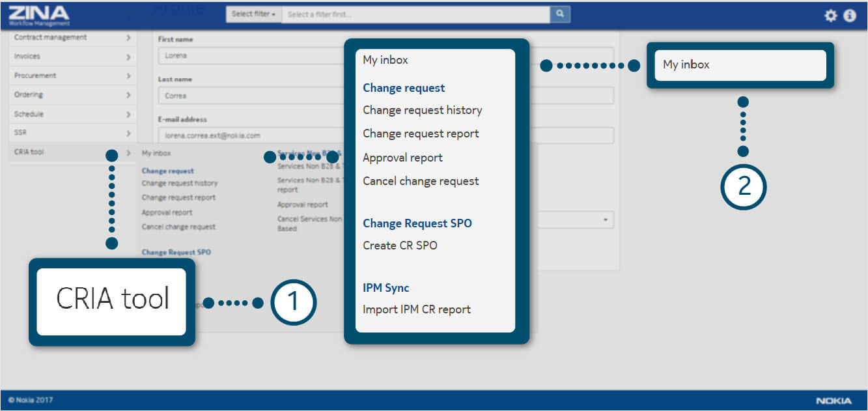This screenshot has width=868, height=411.
Task: Open Create CR SPO link
Action: coord(400,246)
